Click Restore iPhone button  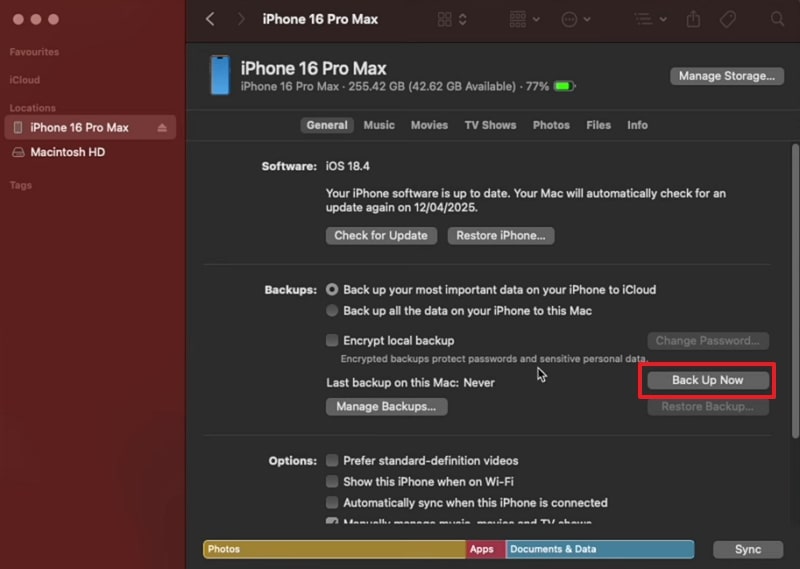tap(501, 236)
